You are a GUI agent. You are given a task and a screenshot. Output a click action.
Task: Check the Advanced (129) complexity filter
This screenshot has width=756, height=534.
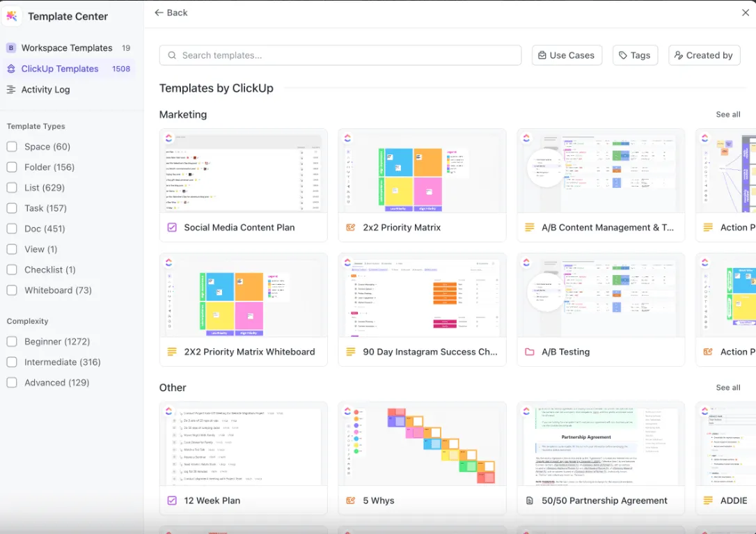[x=12, y=382]
